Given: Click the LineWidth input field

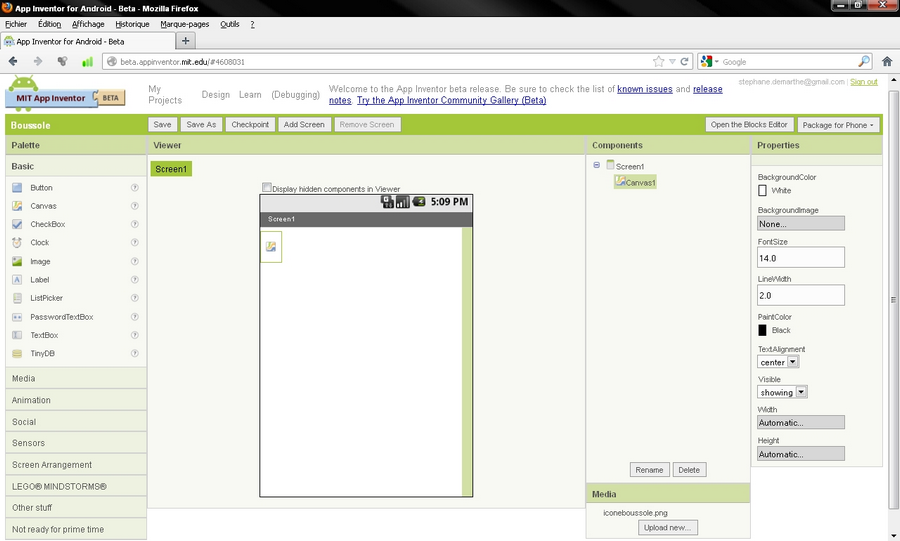Looking at the screenshot, I should click(x=801, y=295).
